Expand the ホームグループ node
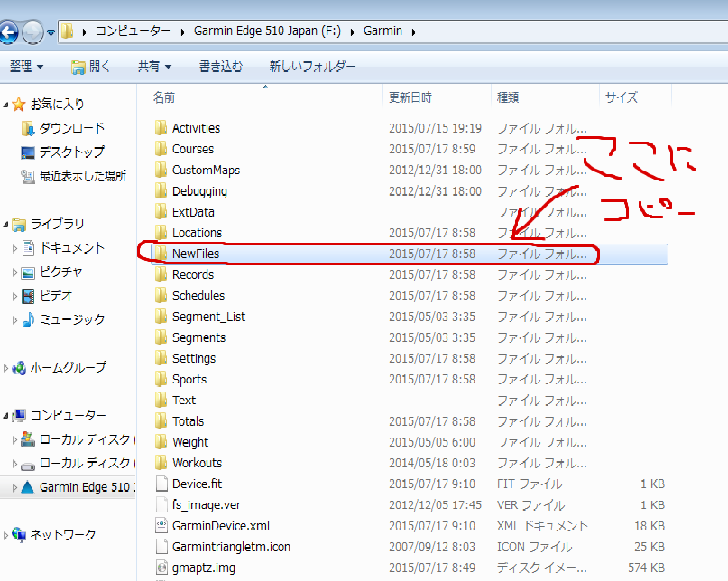The image size is (728, 581). coord(5,368)
